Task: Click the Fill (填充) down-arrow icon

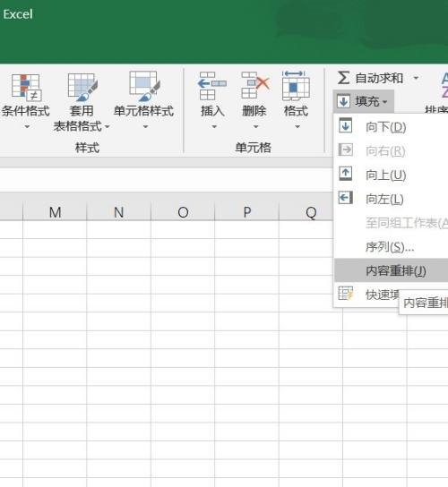Action: (x=343, y=101)
